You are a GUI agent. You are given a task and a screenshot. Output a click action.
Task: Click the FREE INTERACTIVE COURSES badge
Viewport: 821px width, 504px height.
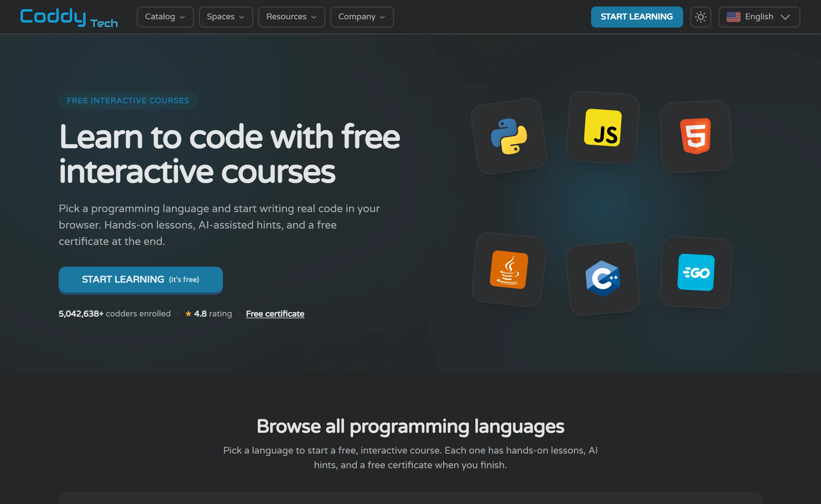(x=128, y=100)
